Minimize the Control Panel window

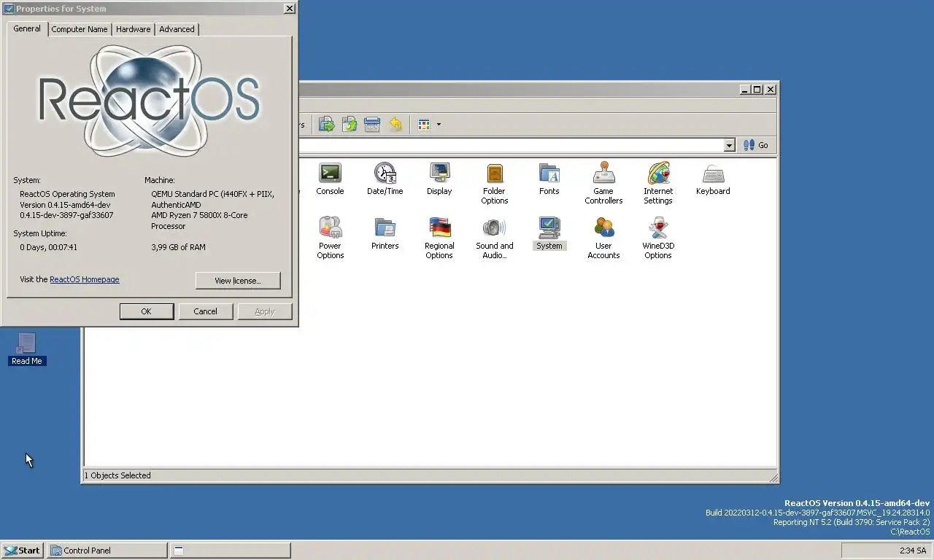(x=745, y=89)
